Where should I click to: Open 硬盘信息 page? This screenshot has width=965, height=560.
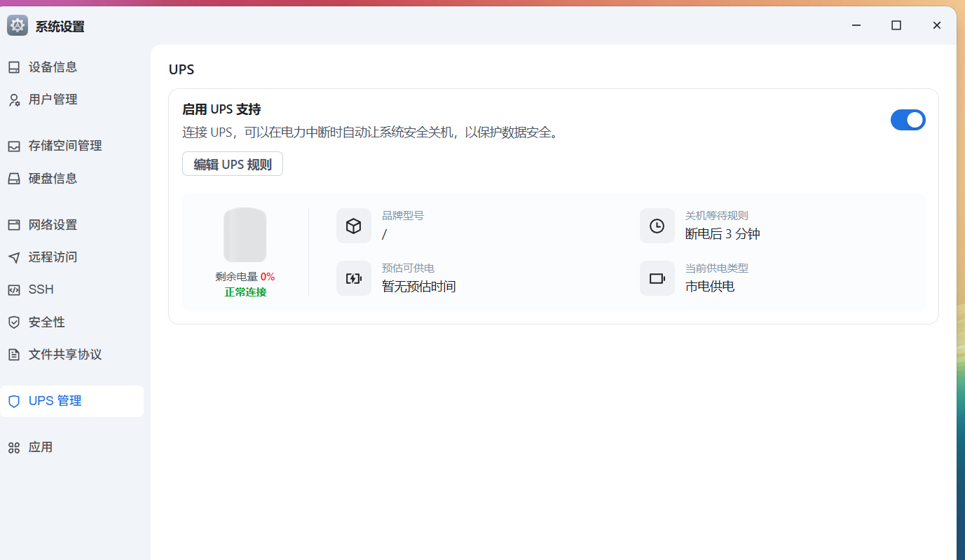coord(71,178)
